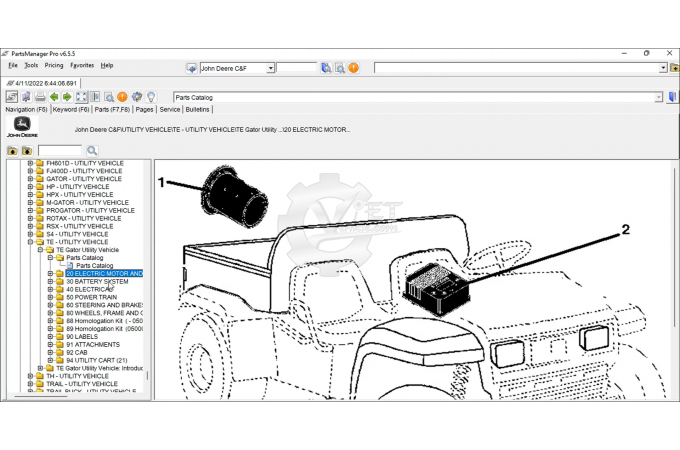Select the Navigation (F5) tab

[26, 109]
